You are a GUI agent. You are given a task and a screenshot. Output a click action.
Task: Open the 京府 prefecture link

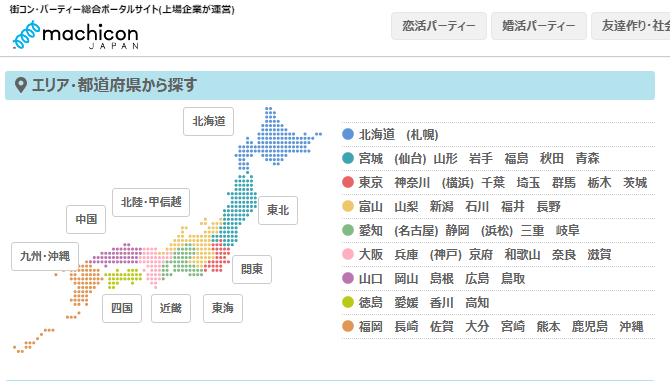481,255
